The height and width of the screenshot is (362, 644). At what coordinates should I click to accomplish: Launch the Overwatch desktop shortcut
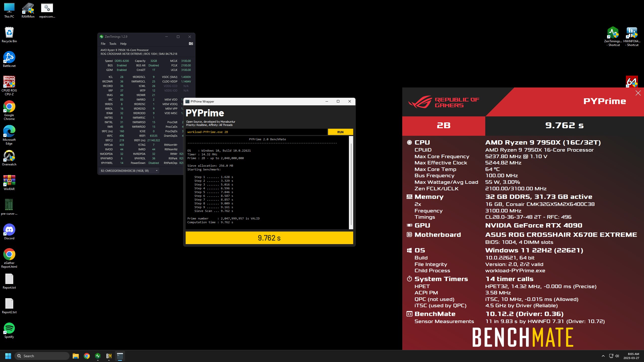click(9, 158)
